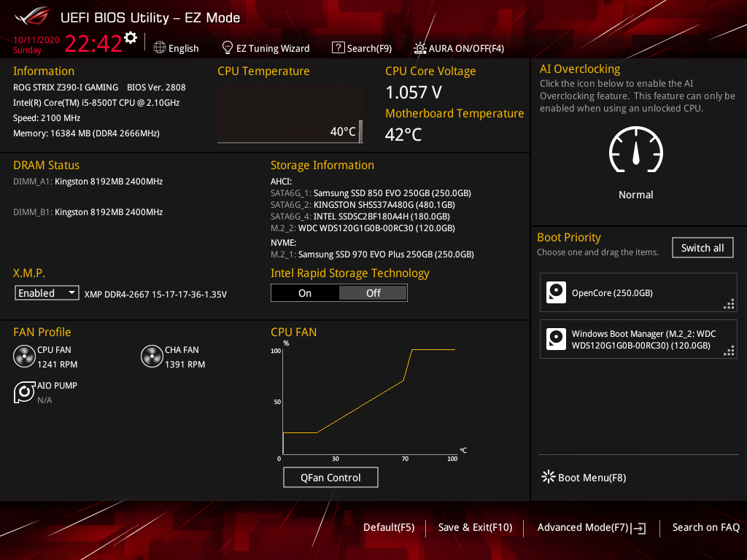Click SATA6G_2 KINGSTON SHSS37A480G entry
This screenshot has width=747, height=560.
pyautogui.click(x=363, y=205)
